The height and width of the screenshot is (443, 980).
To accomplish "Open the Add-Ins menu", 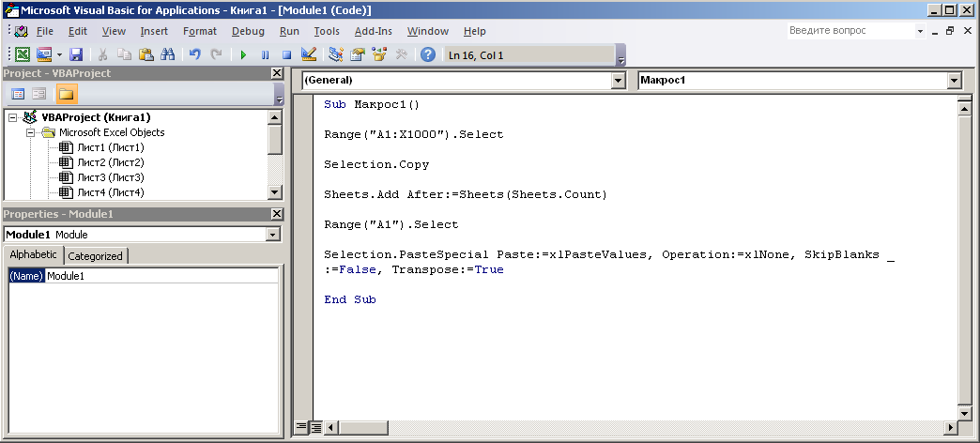I will tap(373, 31).
